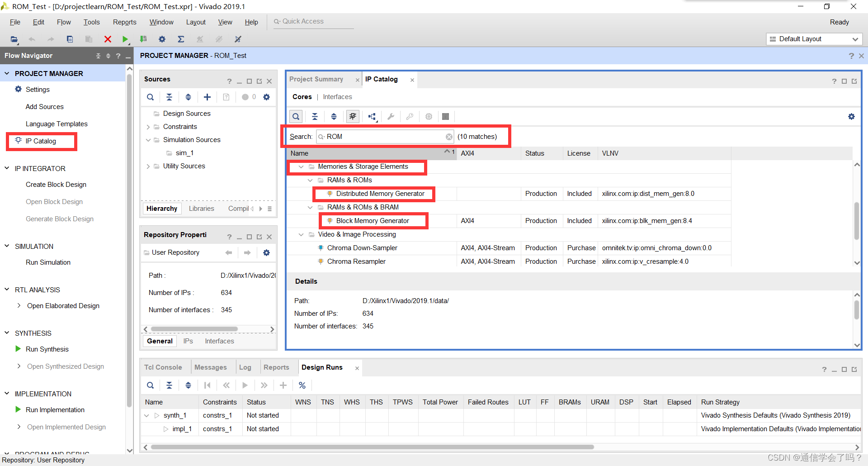Image resolution: width=868 pixels, height=466 pixels.
Task: Click the hierarchy grouping icon in IP Catalog
Action: click(x=372, y=117)
